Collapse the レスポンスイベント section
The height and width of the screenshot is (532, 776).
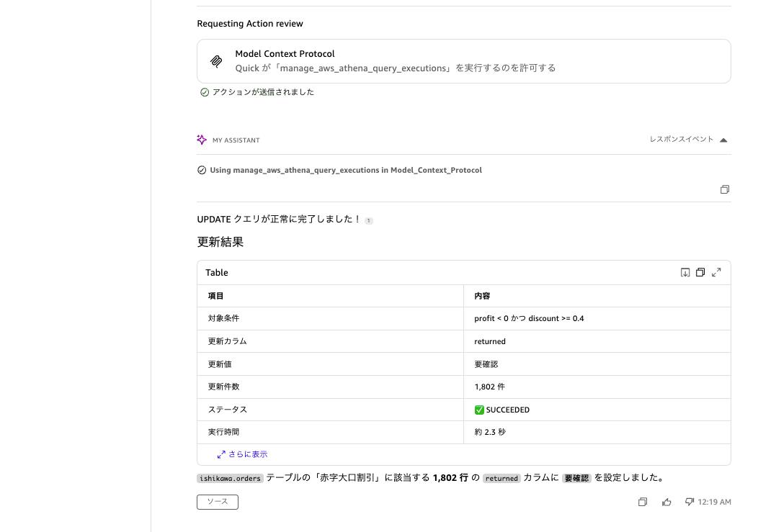point(723,140)
